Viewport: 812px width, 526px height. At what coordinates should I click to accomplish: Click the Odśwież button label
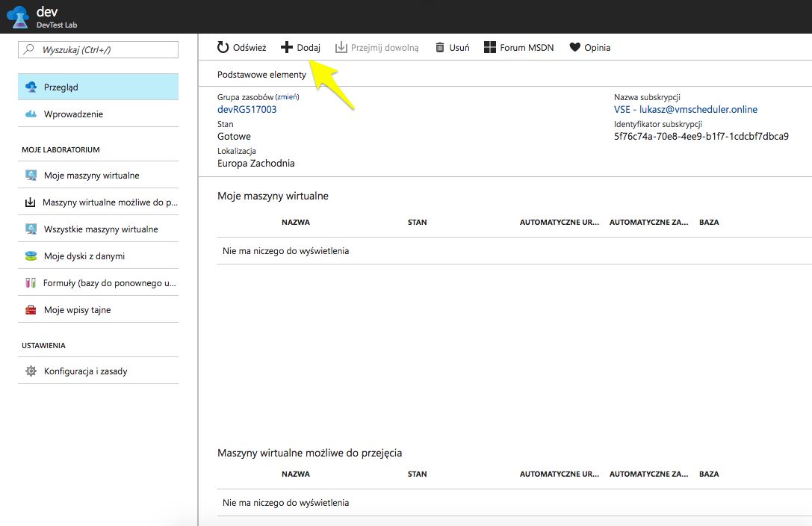point(250,48)
